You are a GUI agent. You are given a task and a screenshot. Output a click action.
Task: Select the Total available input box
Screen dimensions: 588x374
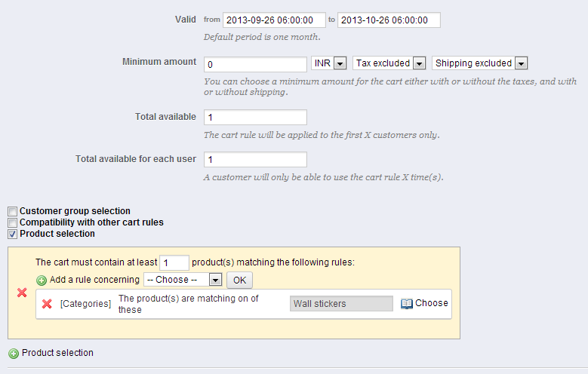coord(255,118)
